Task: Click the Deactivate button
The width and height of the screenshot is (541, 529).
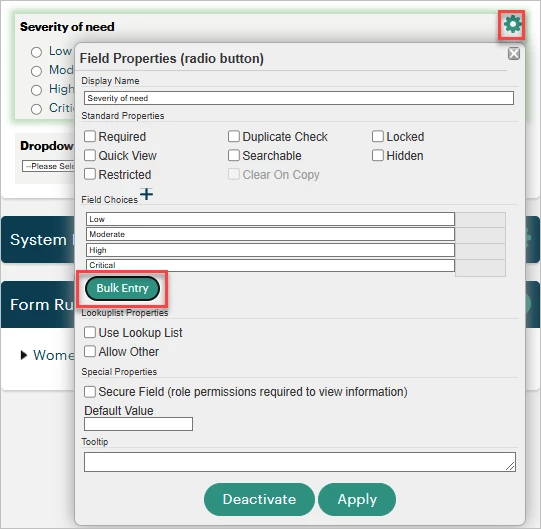Action: (259, 499)
